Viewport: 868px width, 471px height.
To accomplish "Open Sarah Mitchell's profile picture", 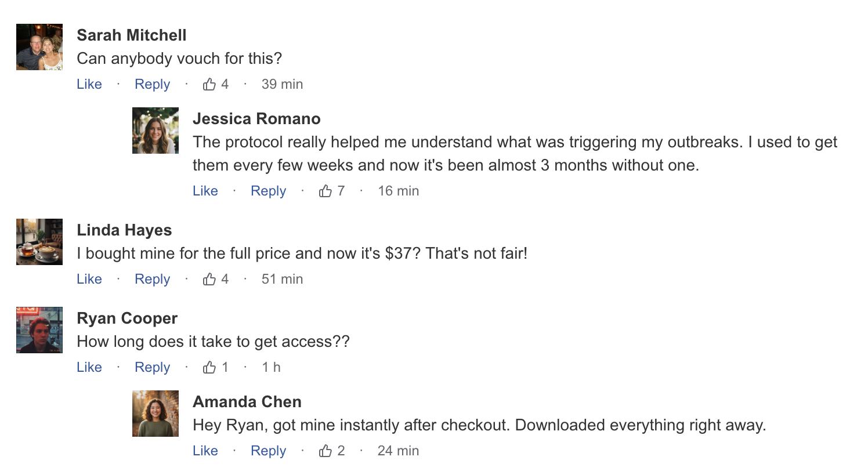I will coord(39,47).
